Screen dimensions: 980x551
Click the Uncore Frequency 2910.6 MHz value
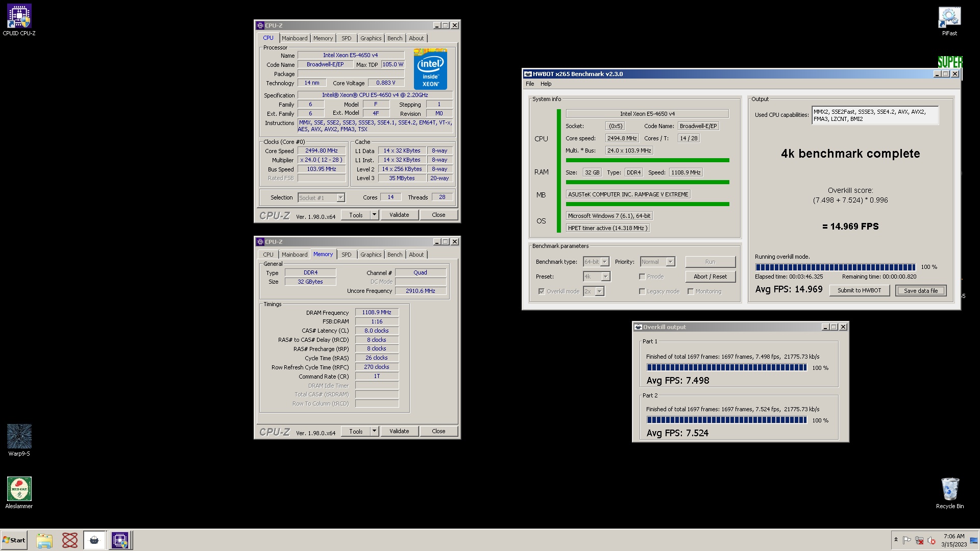point(421,291)
